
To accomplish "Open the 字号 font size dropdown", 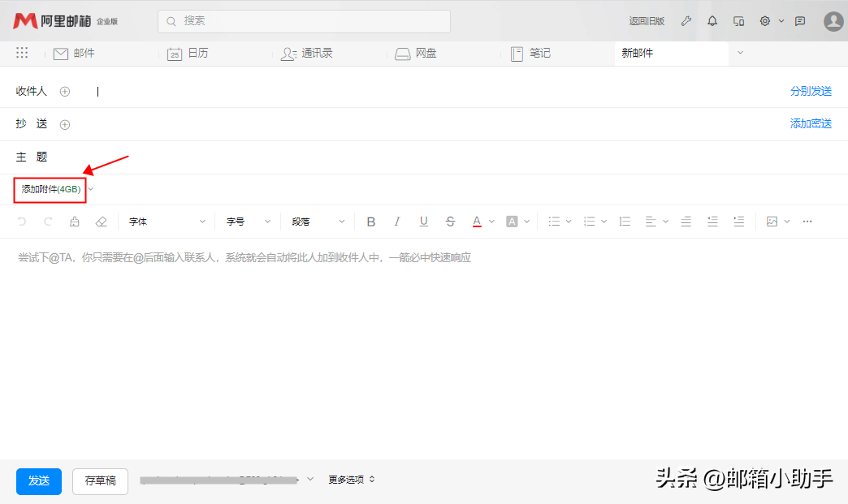I will coord(247,222).
